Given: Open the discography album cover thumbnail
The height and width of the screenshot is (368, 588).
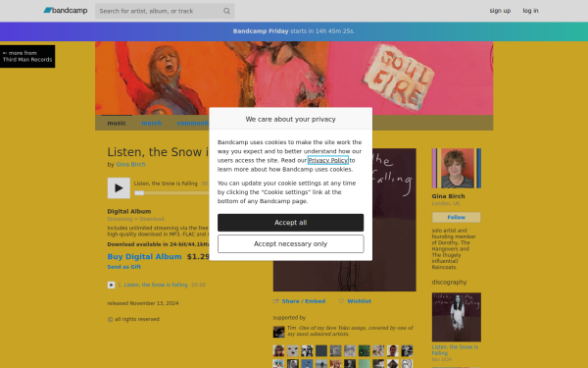Looking at the screenshot, I should point(457,317).
